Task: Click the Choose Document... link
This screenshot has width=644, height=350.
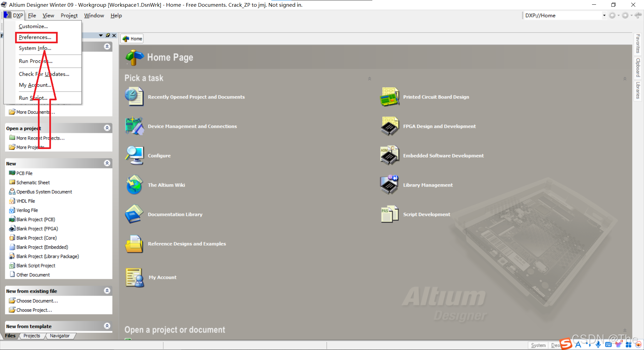Action: coord(37,301)
